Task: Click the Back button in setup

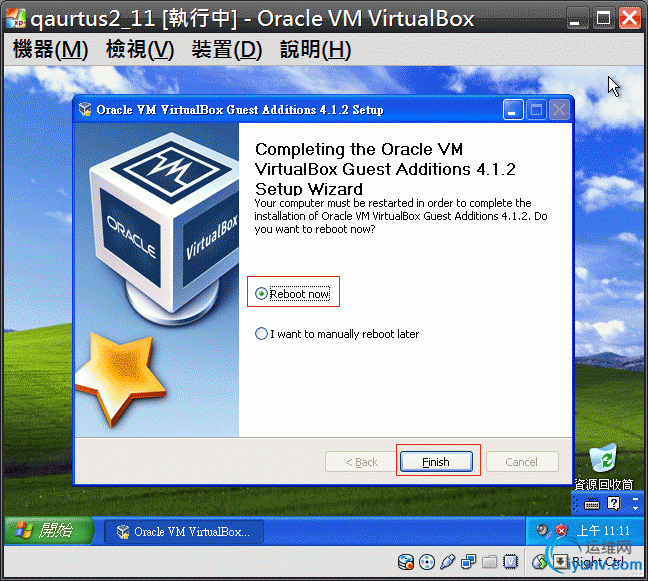Action: [362, 462]
